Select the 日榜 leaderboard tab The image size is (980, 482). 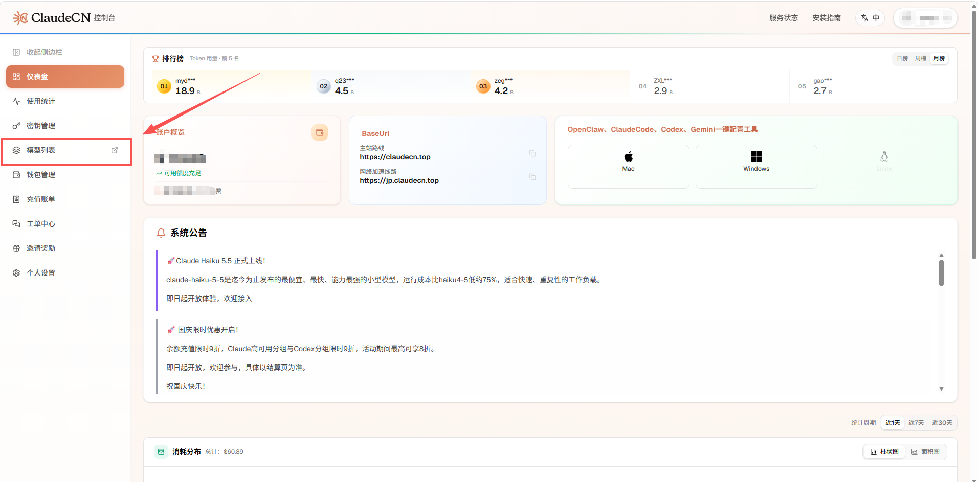point(902,58)
